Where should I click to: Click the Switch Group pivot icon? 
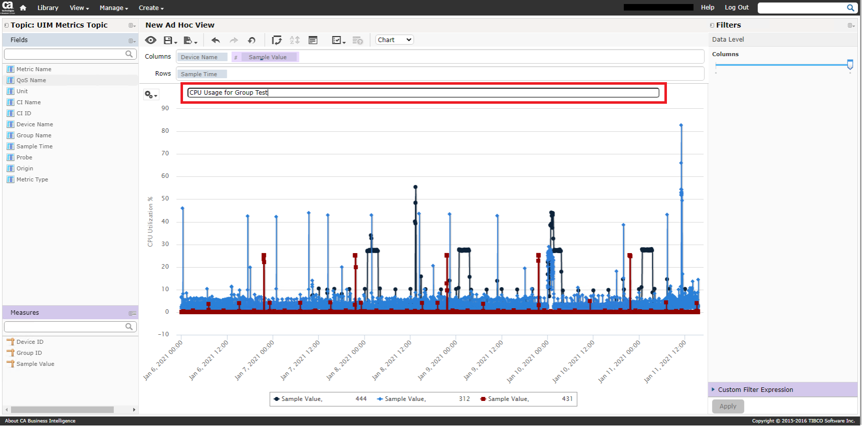point(276,40)
